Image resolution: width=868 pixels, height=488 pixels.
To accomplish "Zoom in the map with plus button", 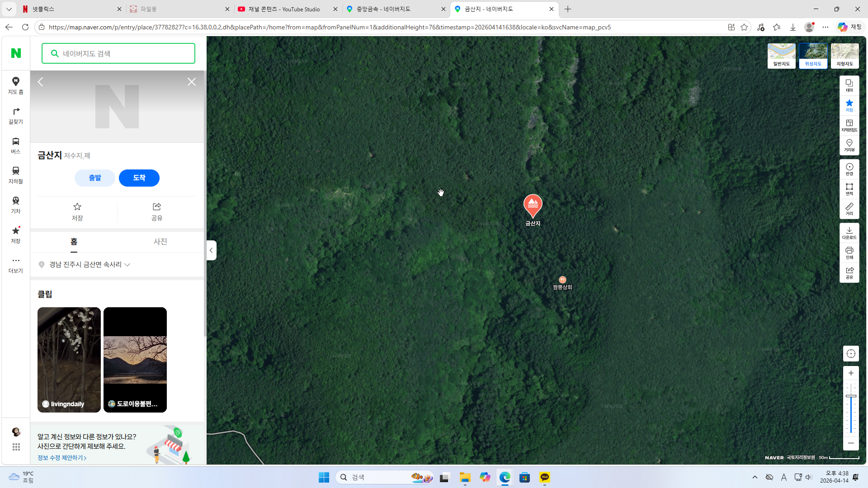I will pyautogui.click(x=851, y=373).
